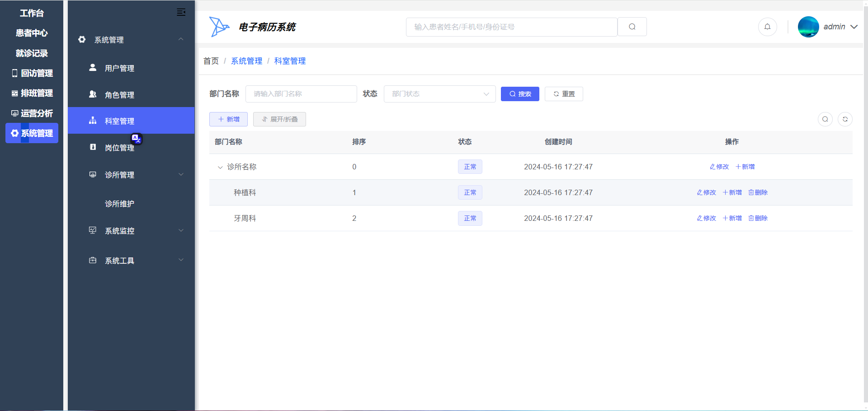Focus the 部门名称 input field
The height and width of the screenshot is (411, 868).
point(301,94)
